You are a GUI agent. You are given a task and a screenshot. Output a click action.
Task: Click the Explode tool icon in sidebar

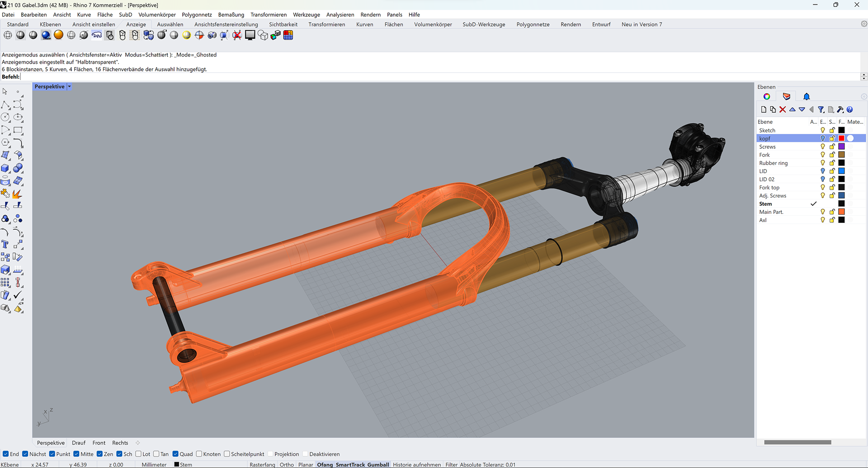point(18,194)
